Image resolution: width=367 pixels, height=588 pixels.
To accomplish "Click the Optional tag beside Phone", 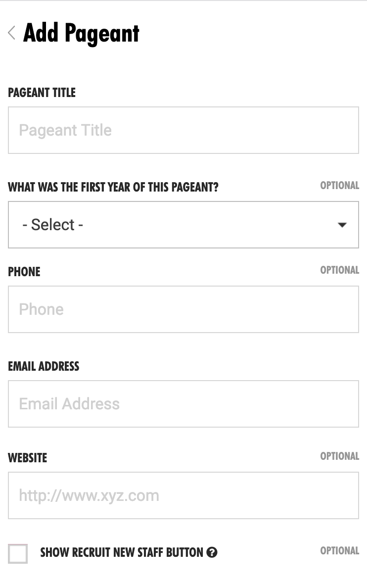I will (339, 270).
